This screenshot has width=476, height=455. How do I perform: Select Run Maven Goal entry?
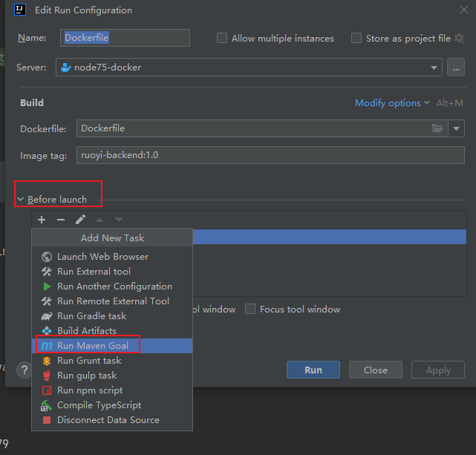[x=112, y=345]
